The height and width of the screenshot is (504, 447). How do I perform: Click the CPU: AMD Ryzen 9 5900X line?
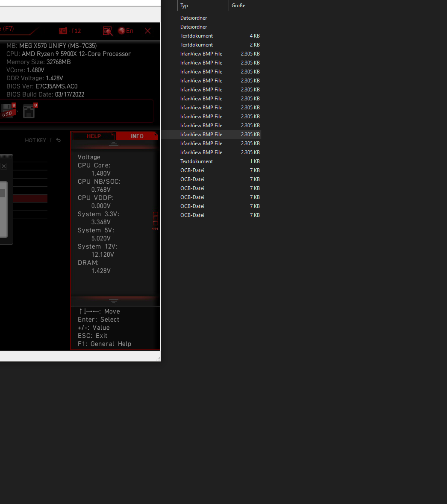(x=68, y=54)
